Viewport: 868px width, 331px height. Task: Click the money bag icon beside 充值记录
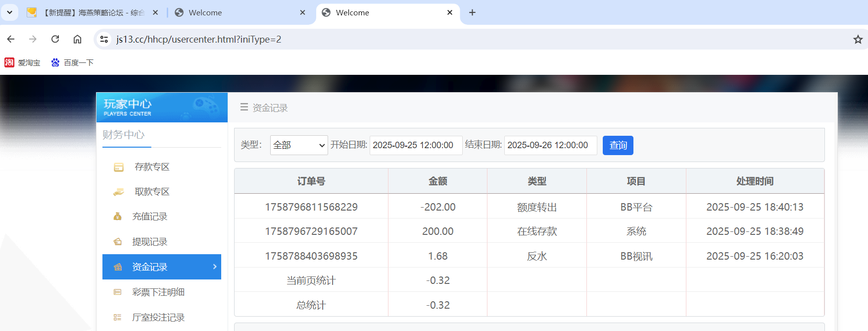(118, 217)
